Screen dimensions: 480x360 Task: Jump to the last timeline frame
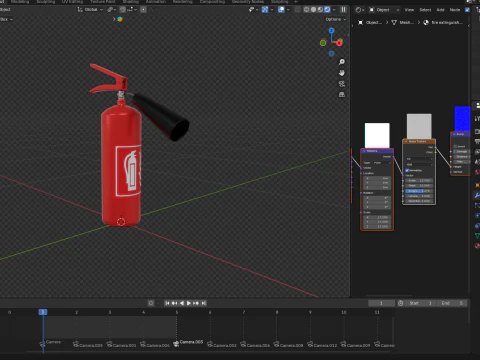[x=204, y=303]
